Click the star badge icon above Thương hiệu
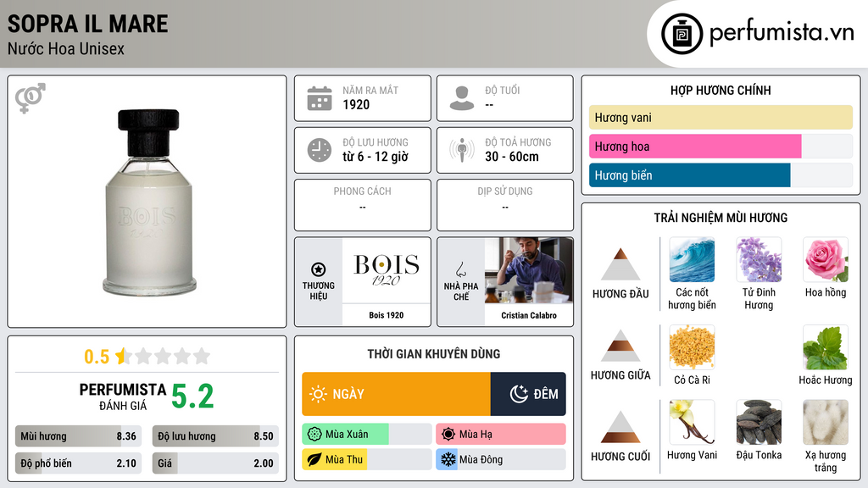Image resolution: width=868 pixels, height=488 pixels. coord(319,269)
